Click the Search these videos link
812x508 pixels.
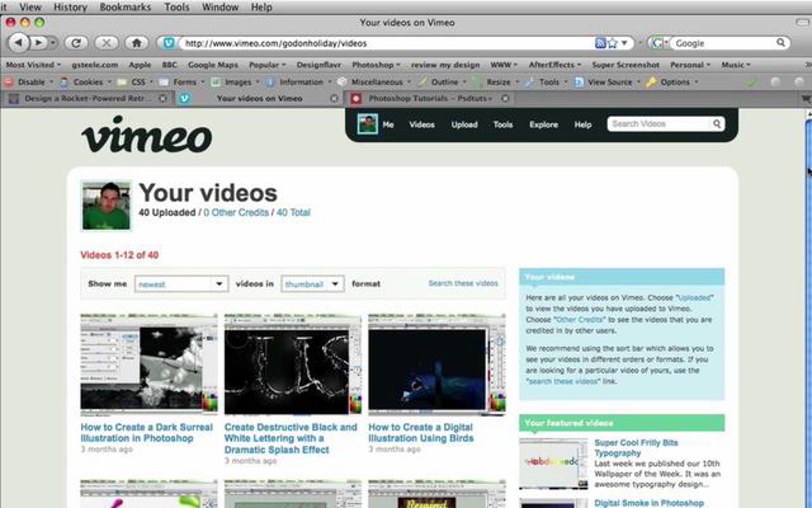[x=463, y=283]
